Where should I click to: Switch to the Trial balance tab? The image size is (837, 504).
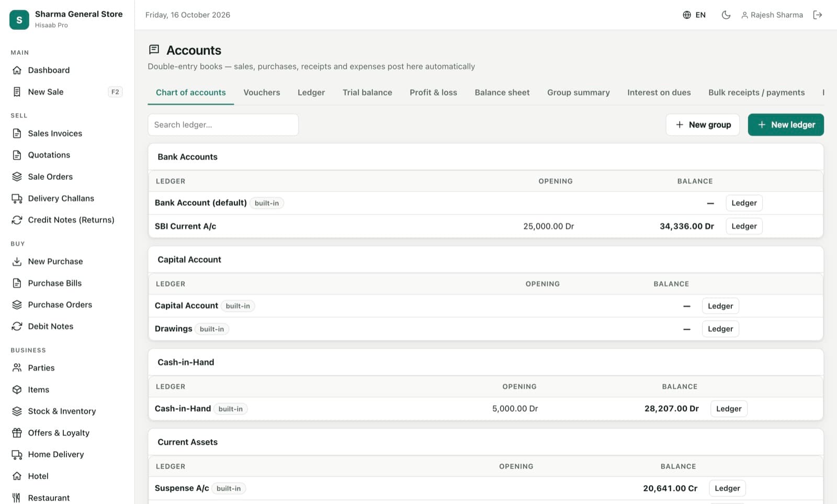(367, 93)
